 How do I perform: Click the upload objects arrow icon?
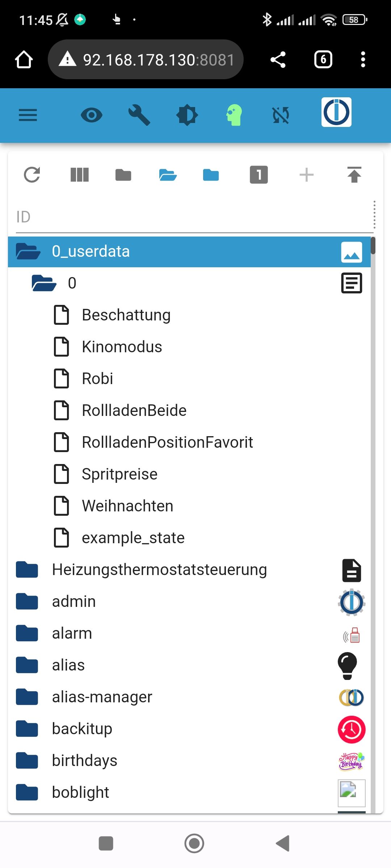(354, 175)
